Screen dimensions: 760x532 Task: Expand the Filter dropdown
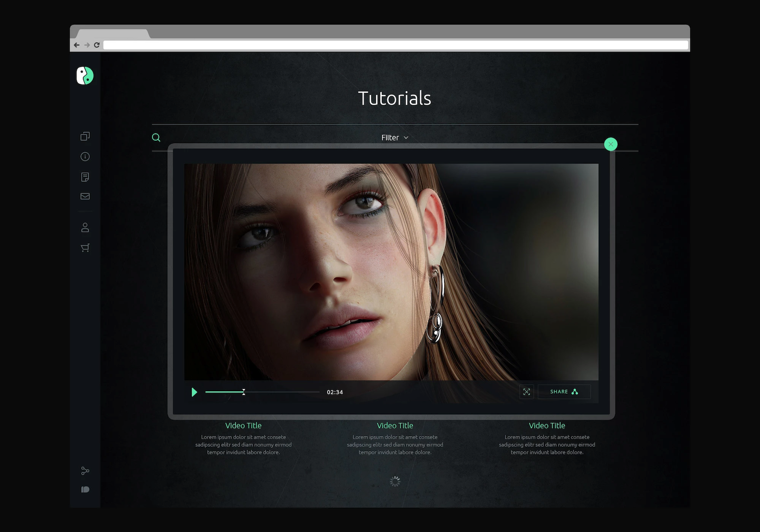coord(394,138)
